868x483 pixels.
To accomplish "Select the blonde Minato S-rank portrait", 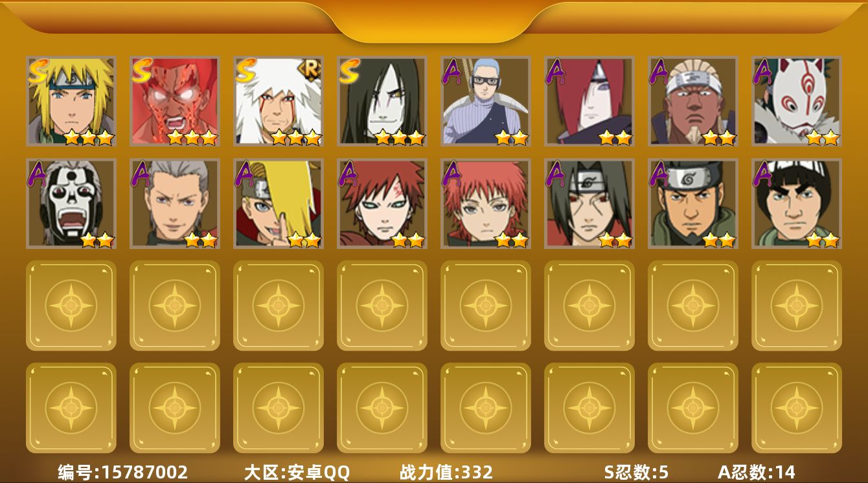I will (71, 101).
